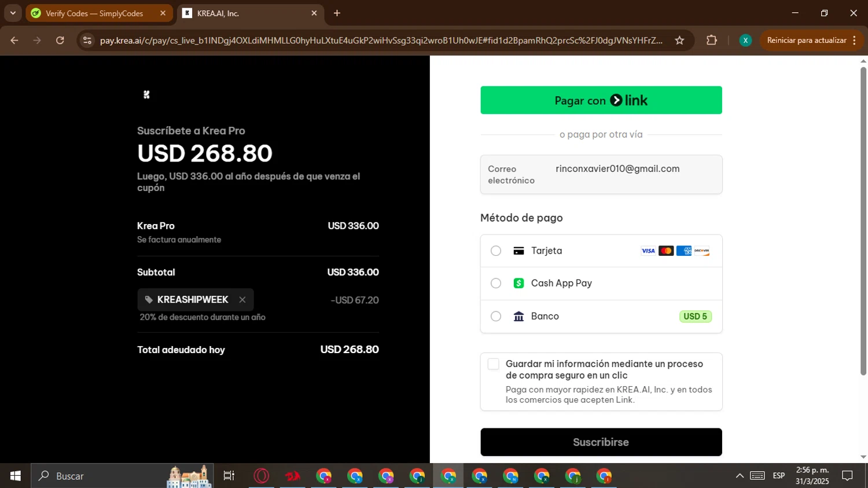Click the 'Total adeudado hoy' label
The image size is (868, 488).
point(181,350)
